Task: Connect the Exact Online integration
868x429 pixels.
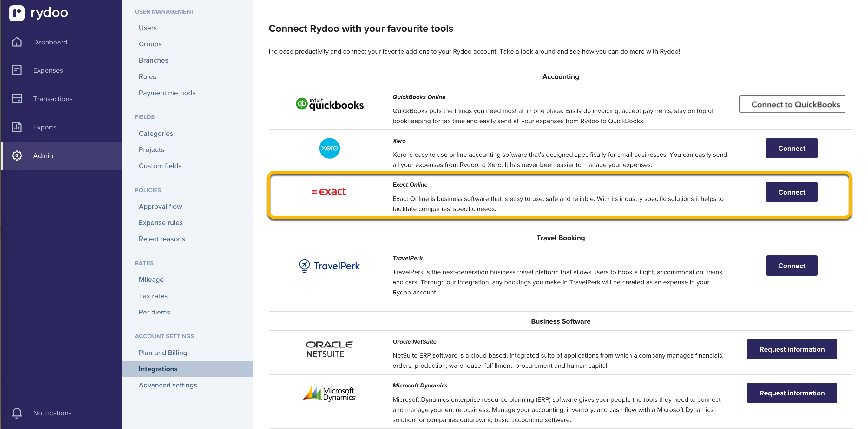Action: point(791,192)
